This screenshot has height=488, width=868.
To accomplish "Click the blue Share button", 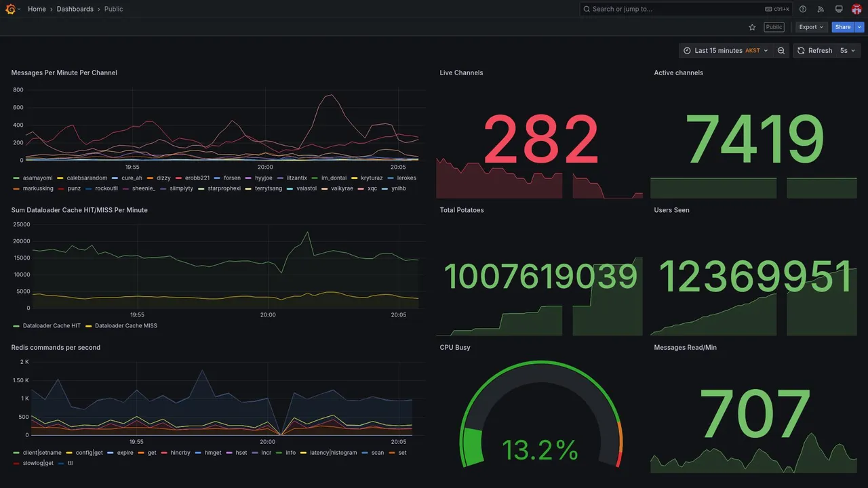I will [x=843, y=27].
